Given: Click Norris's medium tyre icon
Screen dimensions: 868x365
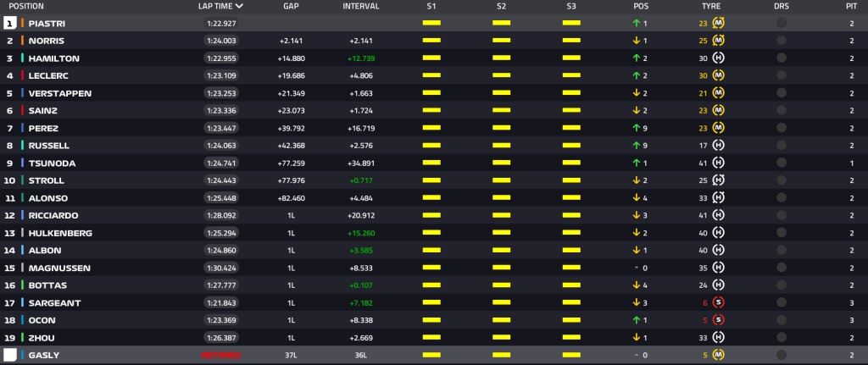Looking at the screenshot, I should [x=719, y=41].
